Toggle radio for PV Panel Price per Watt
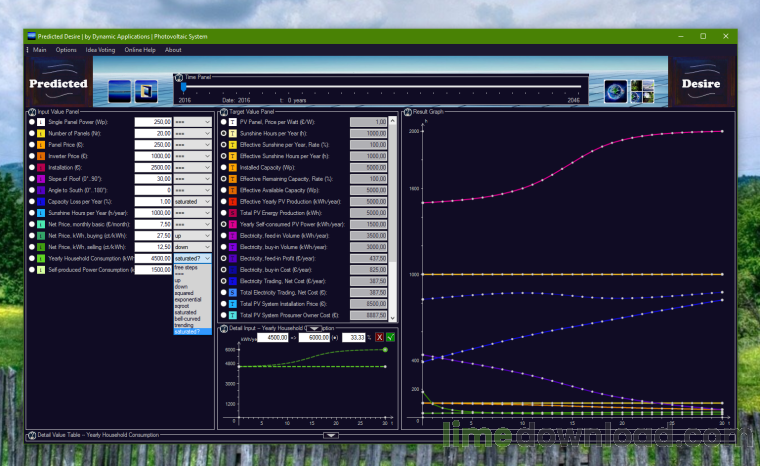The height and width of the screenshot is (466, 760). [224, 122]
